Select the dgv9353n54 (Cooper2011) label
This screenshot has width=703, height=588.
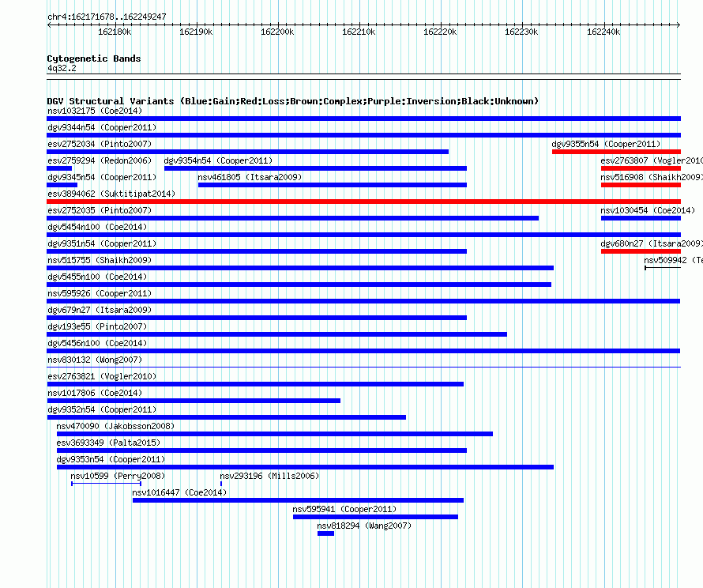[111, 459]
